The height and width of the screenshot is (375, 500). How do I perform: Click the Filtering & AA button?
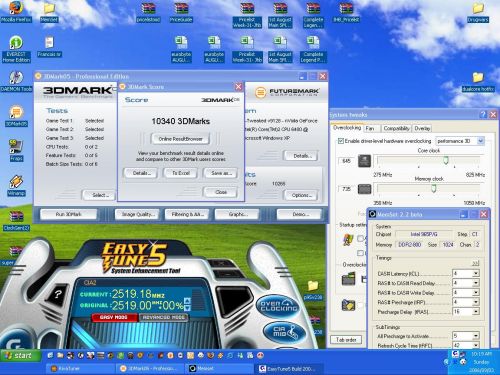187,214
